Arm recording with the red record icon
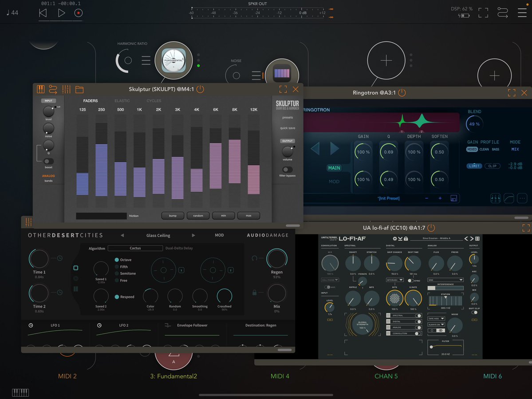Viewport: 532px width, 399px height. click(79, 13)
